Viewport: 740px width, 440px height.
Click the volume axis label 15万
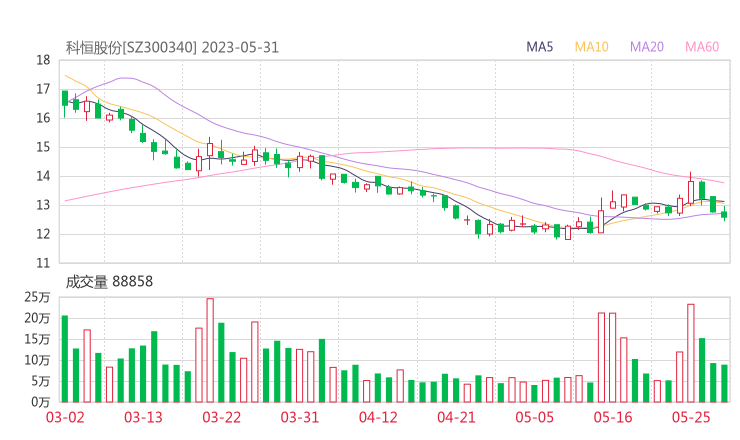[x=37, y=339]
